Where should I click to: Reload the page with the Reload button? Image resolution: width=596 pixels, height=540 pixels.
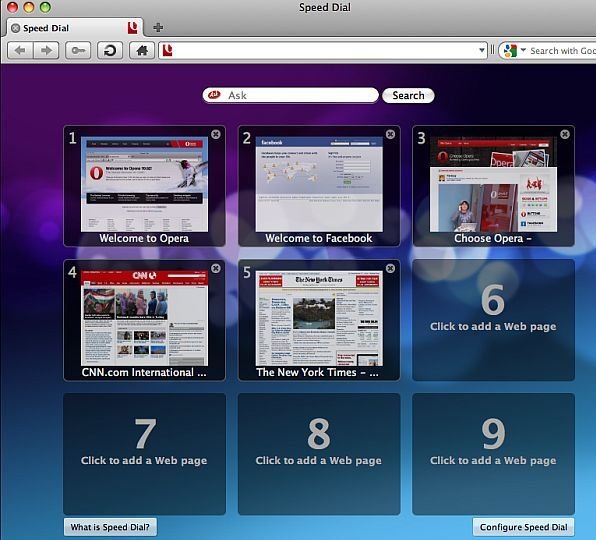click(x=110, y=51)
